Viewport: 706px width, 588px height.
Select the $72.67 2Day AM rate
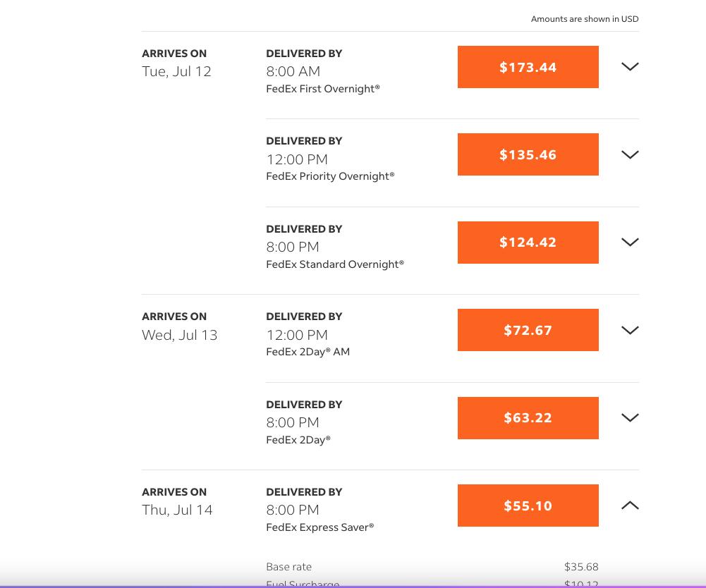tap(528, 330)
